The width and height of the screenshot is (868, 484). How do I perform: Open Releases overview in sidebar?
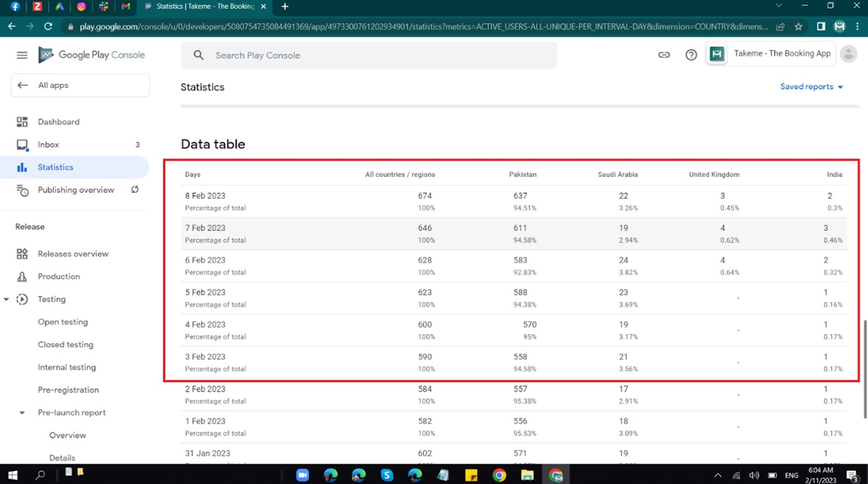pos(73,254)
